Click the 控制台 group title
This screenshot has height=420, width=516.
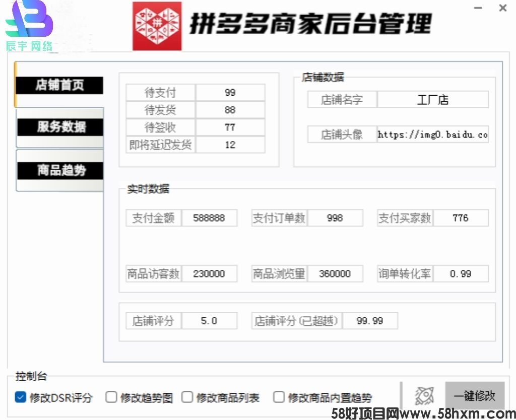[x=31, y=376]
